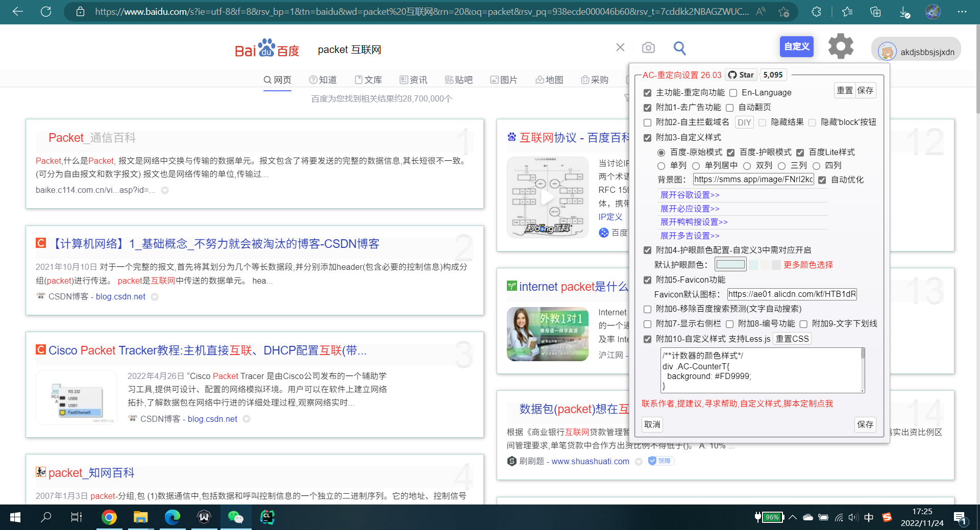This screenshot has height=530, width=980.
Task: Click 重置CSS button
Action: [792, 339]
